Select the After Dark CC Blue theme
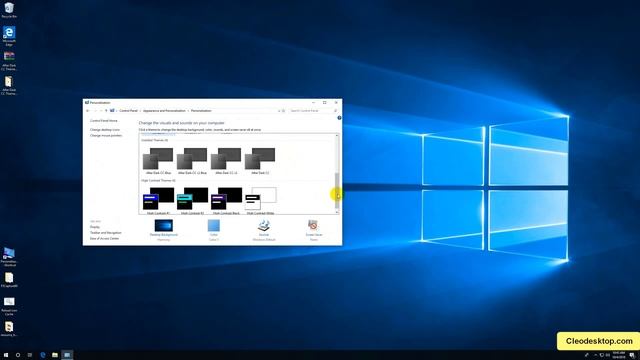 coord(158,161)
